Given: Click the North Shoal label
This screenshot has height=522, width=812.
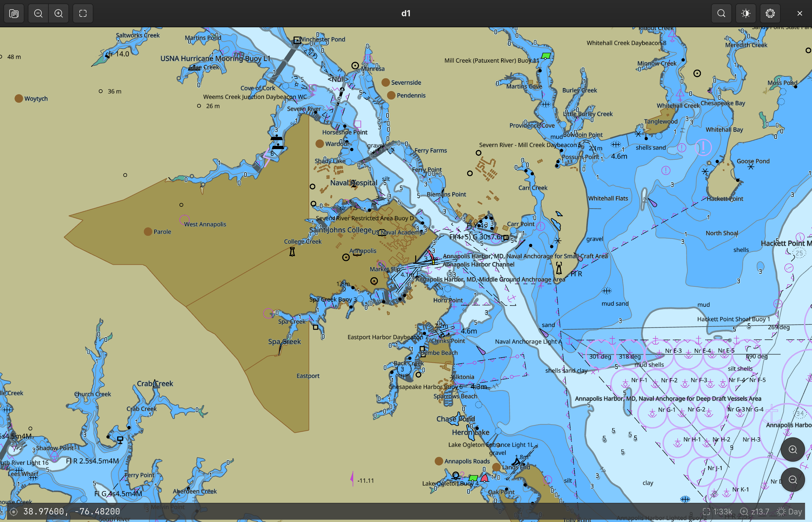Looking at the screenshot, I should coord(722,233).
